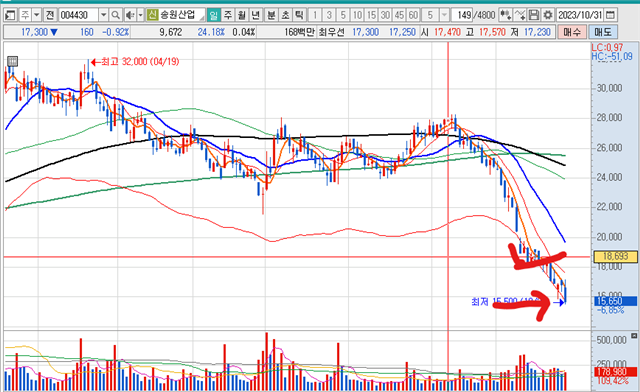Click the 168백만 trade value
Image resolution: width=640 pixels, height=392 pixels.
click(299, 32)
